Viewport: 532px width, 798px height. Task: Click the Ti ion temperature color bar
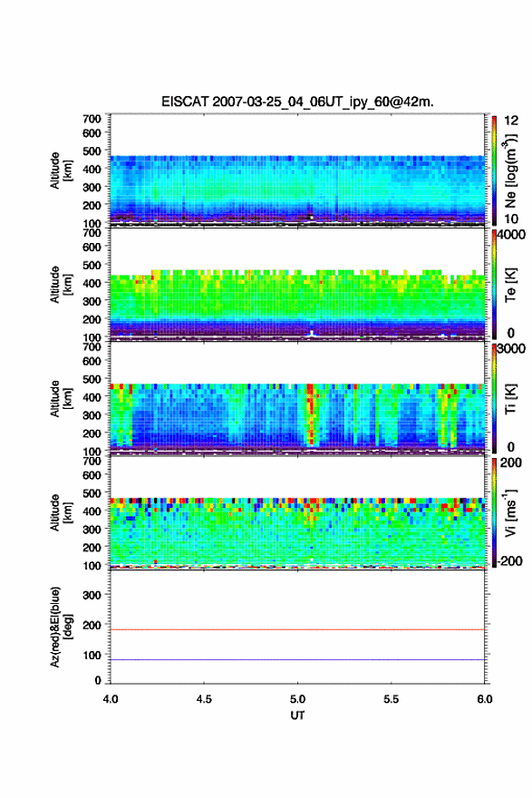coord(494,398)
